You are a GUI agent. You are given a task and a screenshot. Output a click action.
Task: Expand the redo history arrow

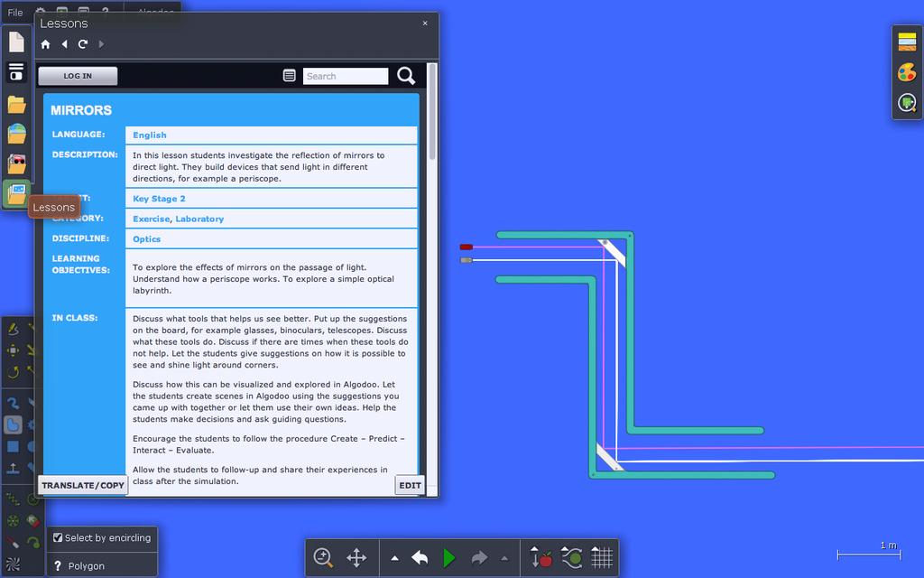click(504, 558)
